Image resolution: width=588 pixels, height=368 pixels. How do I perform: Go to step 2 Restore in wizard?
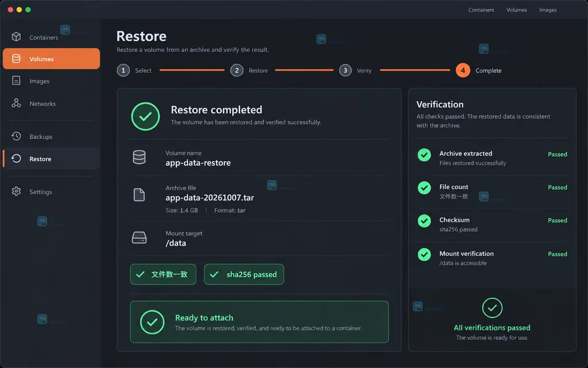pos(249,70)
